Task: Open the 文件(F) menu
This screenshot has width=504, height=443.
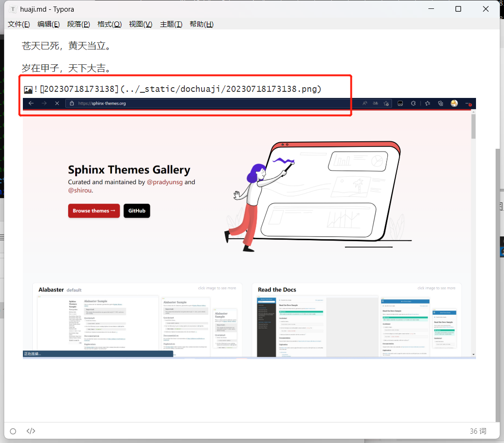Action: tap(19, 24)
